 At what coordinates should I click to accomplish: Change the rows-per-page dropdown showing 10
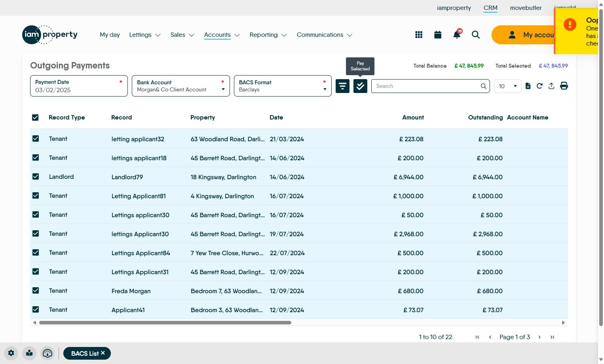coord(507,86)
